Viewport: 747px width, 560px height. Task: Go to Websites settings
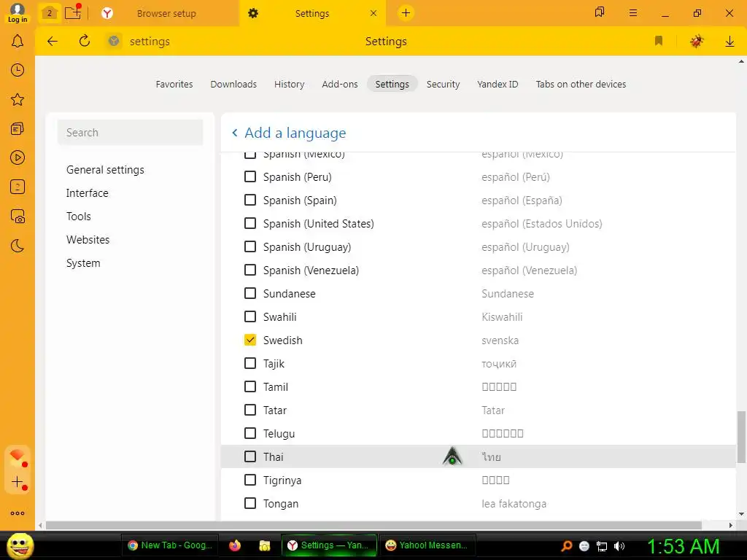(x=88, y=239)
